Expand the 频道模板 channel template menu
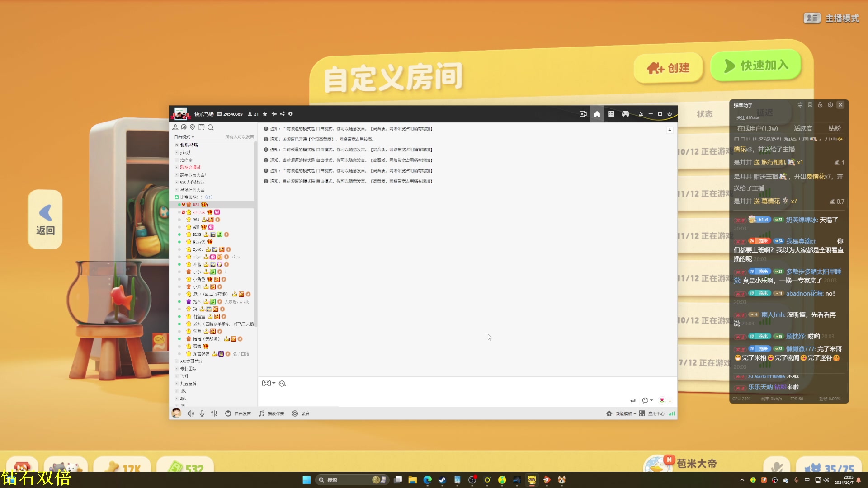 click(621, 413)
